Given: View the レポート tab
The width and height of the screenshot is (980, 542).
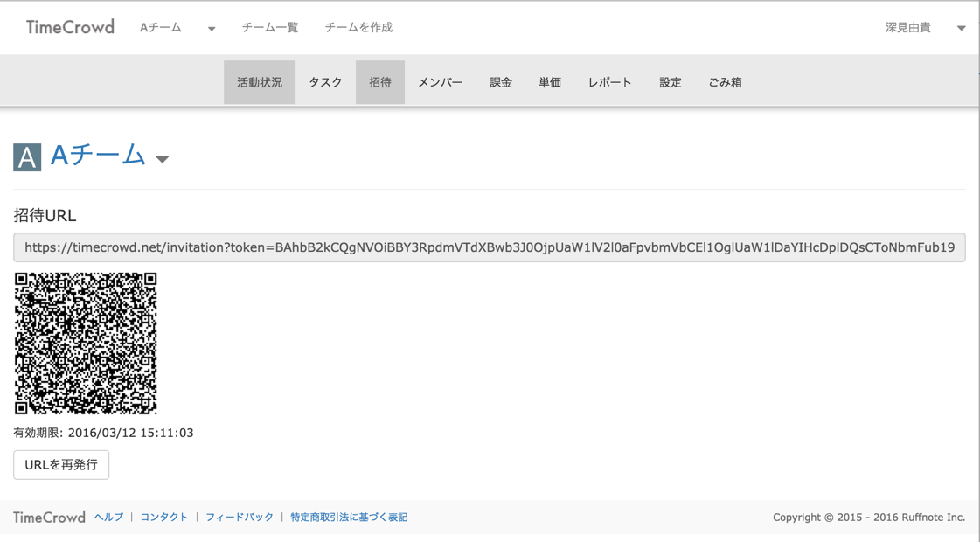Looking at the screenshot, I should point(609,82).
